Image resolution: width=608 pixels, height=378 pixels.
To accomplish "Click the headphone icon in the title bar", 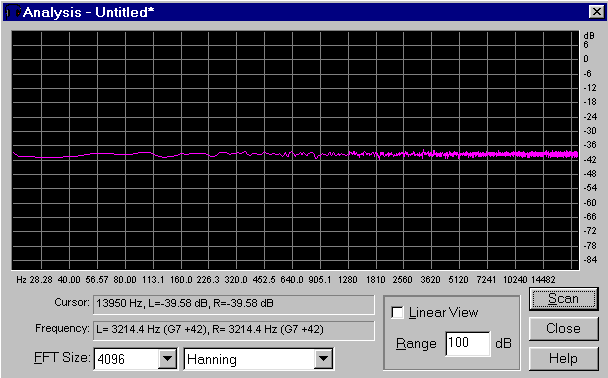I will (13, 12).
